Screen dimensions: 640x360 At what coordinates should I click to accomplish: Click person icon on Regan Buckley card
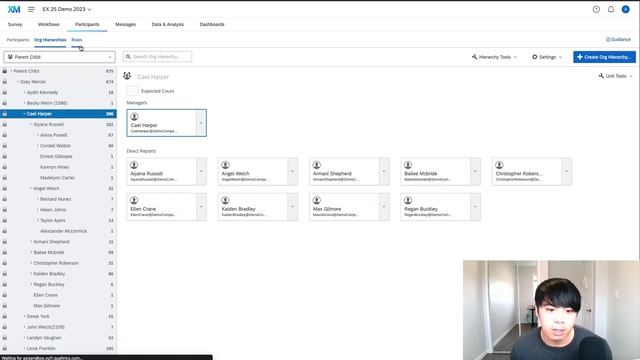(408, 200)
